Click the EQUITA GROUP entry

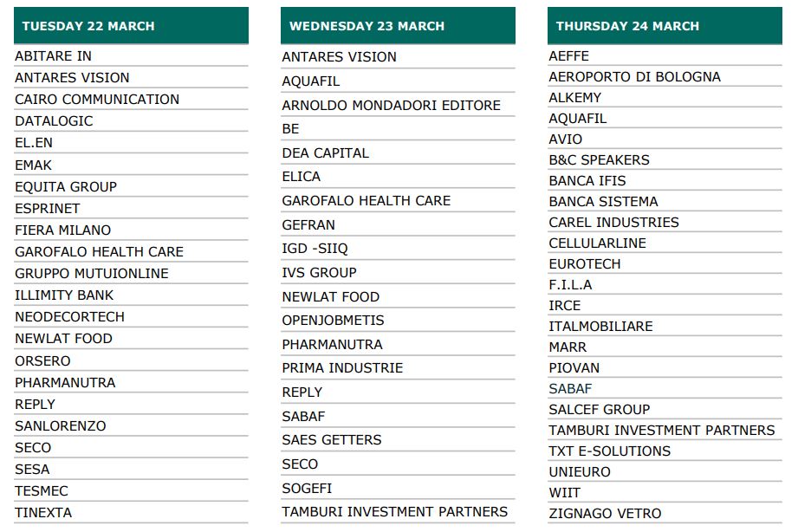click(66, 186)
